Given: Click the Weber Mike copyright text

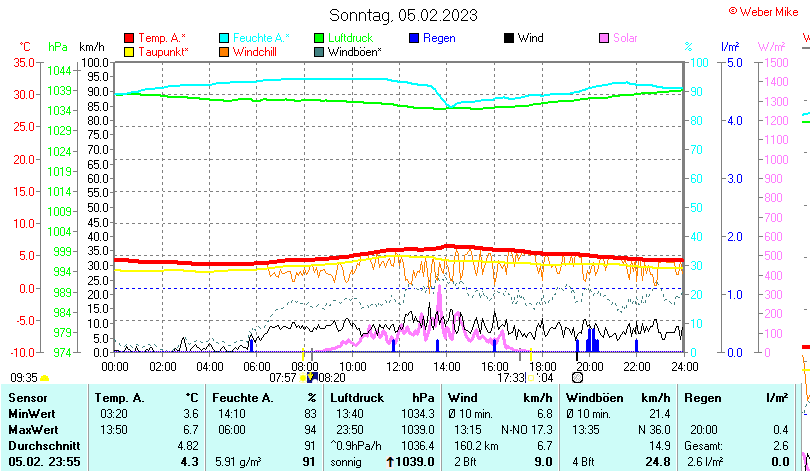Looking at the screenshot, I should (x=768, y=11).
